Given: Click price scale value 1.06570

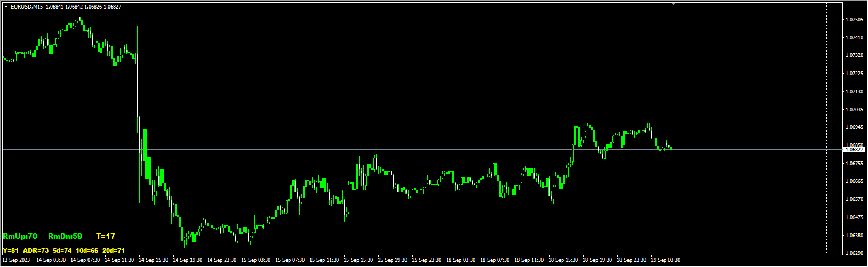Looking at the screenshot, I should pos(855,199).
